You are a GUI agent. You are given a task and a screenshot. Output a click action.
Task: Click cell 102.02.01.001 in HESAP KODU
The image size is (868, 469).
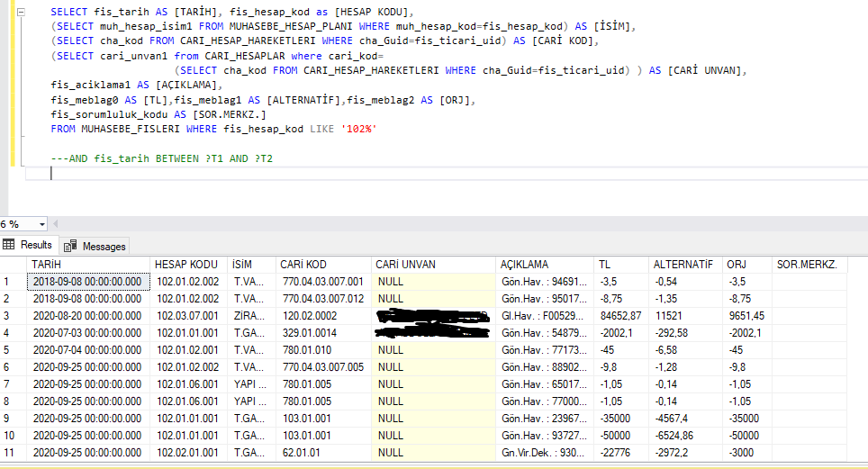[188, 453]
